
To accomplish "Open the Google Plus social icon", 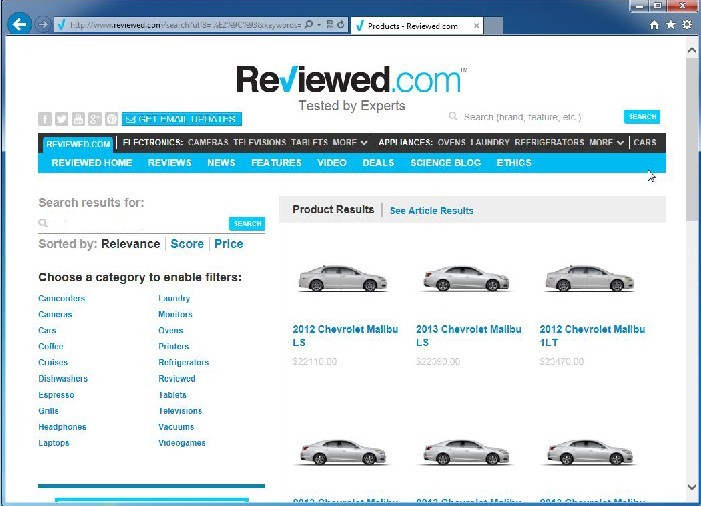I will tap(95, 119).
